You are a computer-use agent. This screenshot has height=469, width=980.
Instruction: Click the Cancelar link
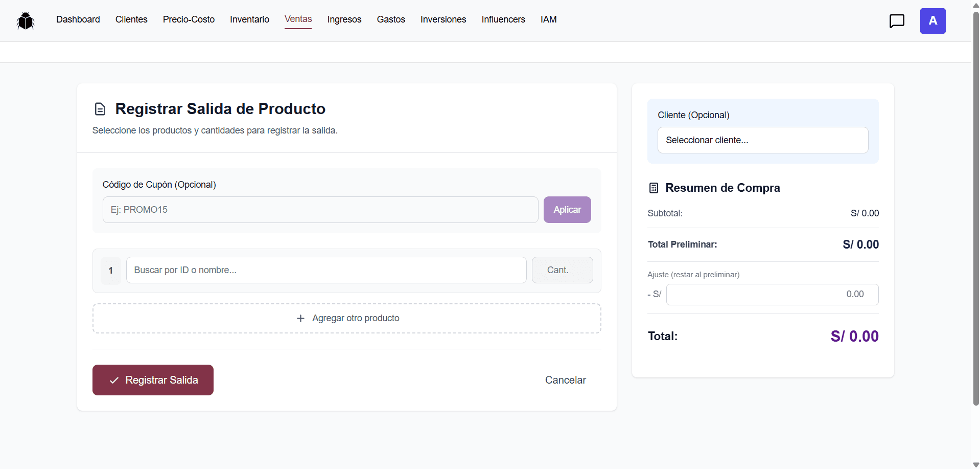tap(565, 380)
